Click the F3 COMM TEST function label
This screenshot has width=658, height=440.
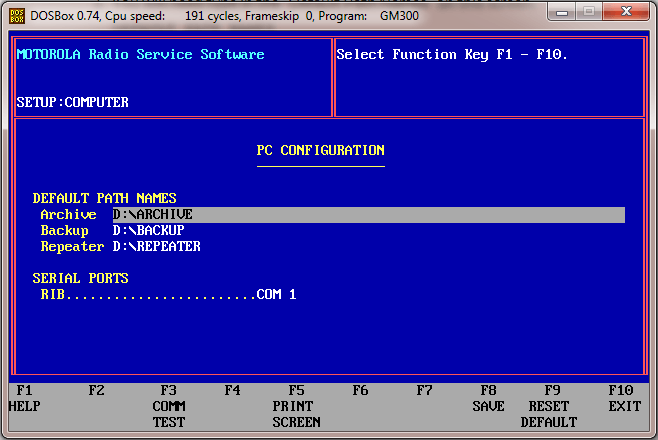pos(169,406)
